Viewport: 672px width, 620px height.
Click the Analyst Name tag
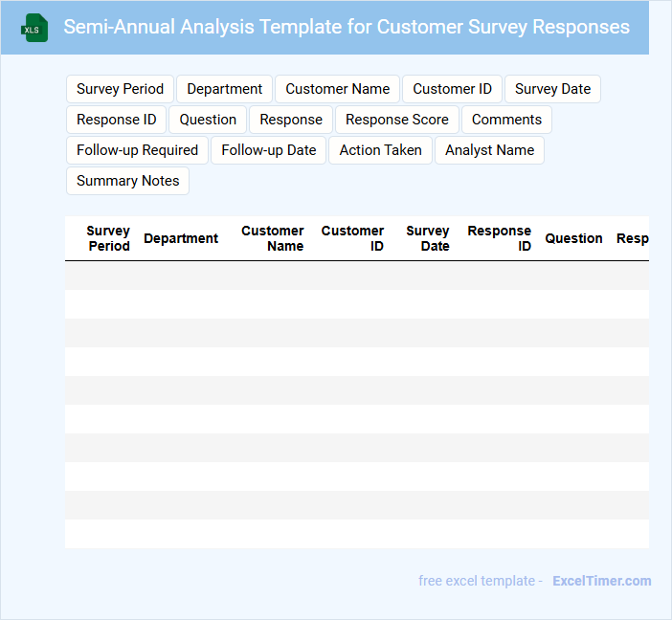(489, 150)
